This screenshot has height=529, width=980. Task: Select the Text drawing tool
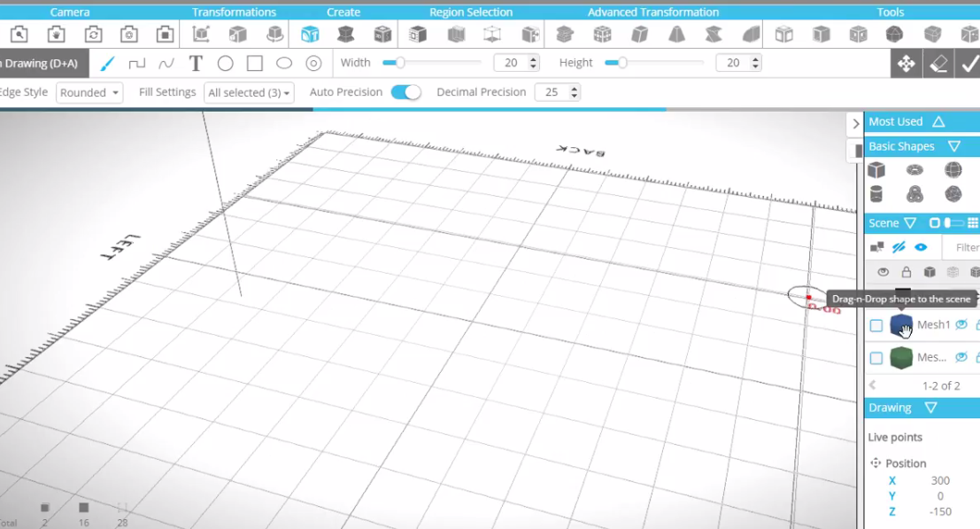(196, 63)
